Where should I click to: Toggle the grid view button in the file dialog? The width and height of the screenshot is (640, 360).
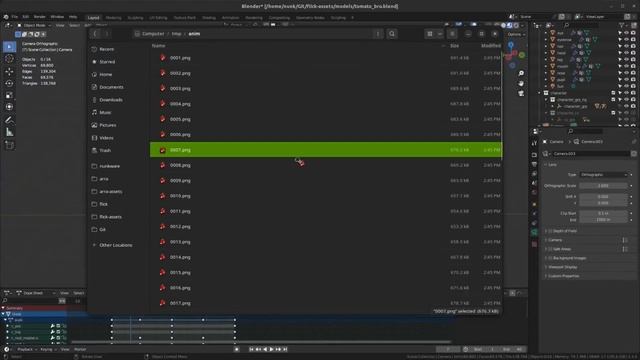(x=430, y=34)
